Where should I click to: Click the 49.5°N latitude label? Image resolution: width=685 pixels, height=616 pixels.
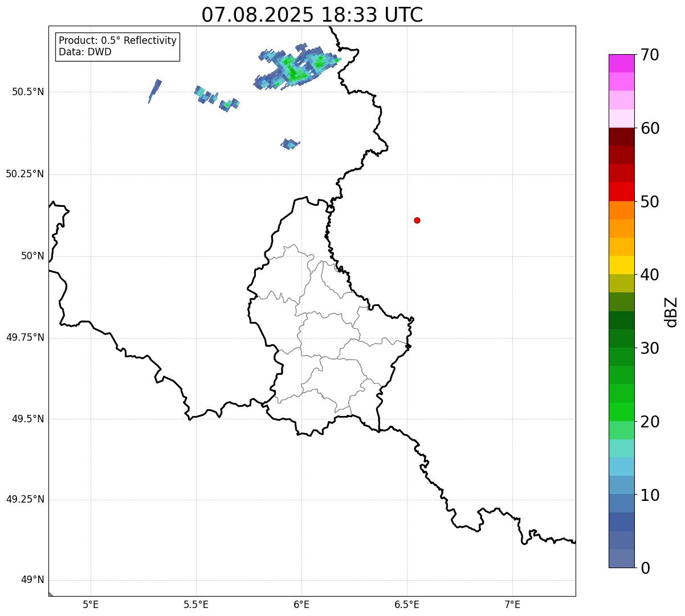tap(28, 419)
